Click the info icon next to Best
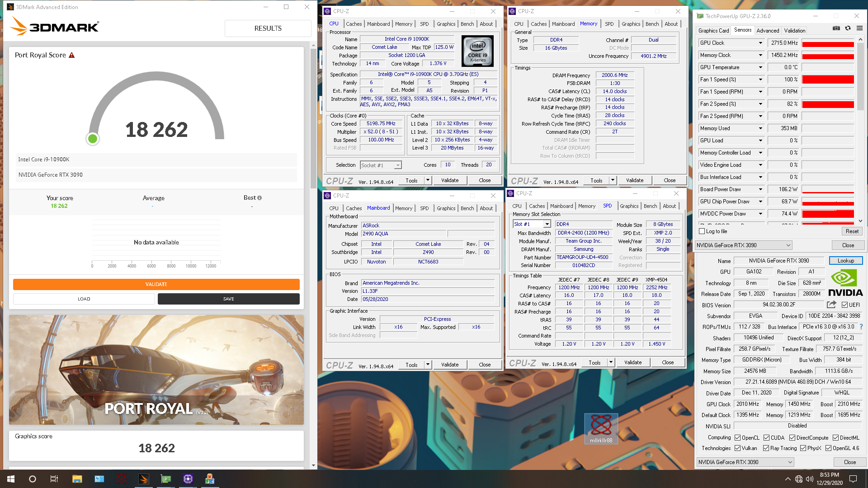Screen dimensions: 868x488 click(259, 198)
